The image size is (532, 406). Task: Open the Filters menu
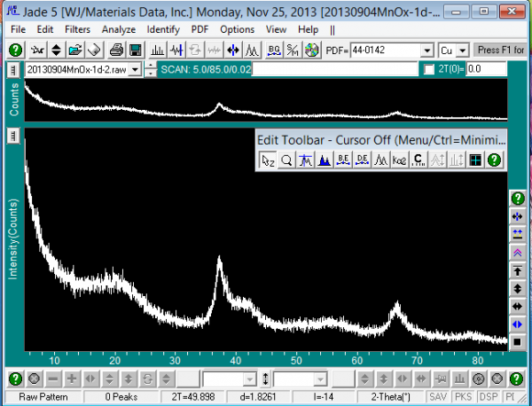point(77,29)
